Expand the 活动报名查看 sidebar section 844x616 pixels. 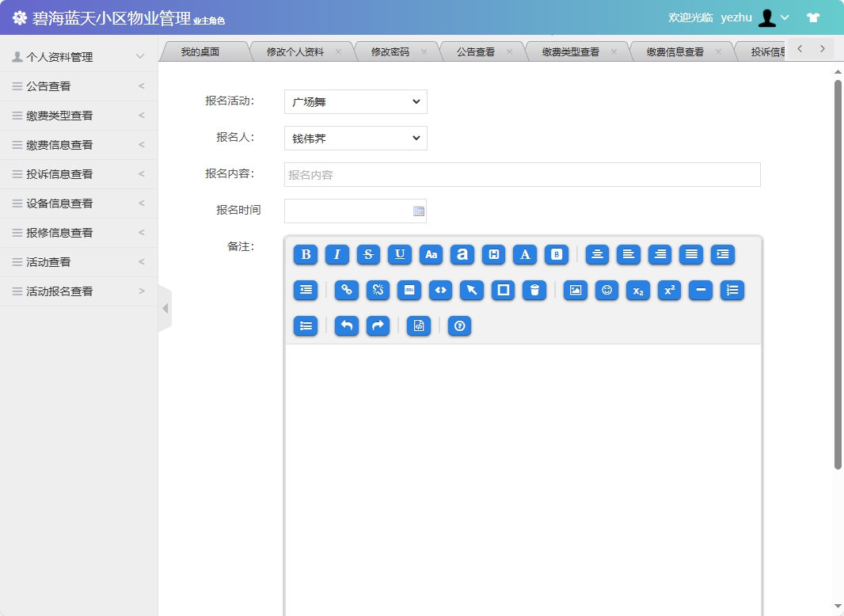coord(78,291)
